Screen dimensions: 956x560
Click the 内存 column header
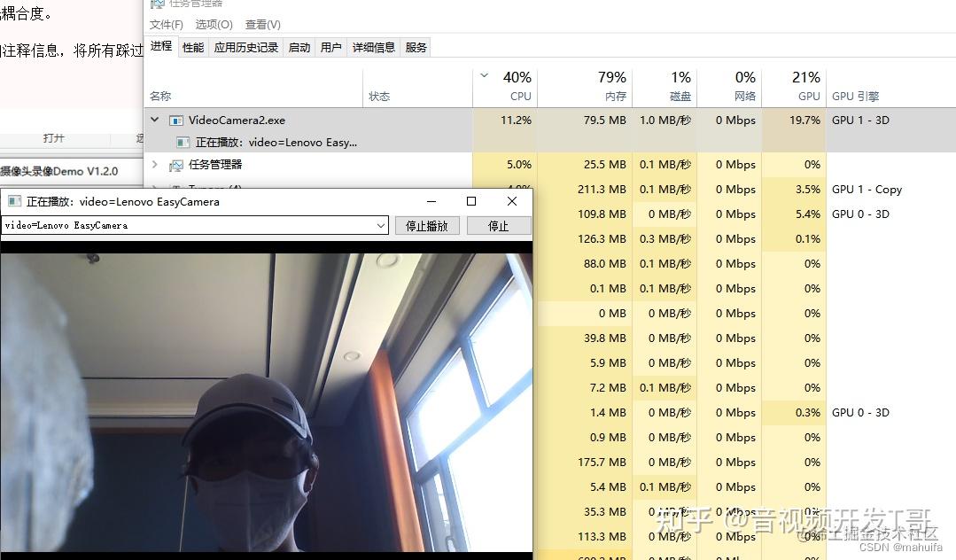pyautogui.click(x=593, y=86)
